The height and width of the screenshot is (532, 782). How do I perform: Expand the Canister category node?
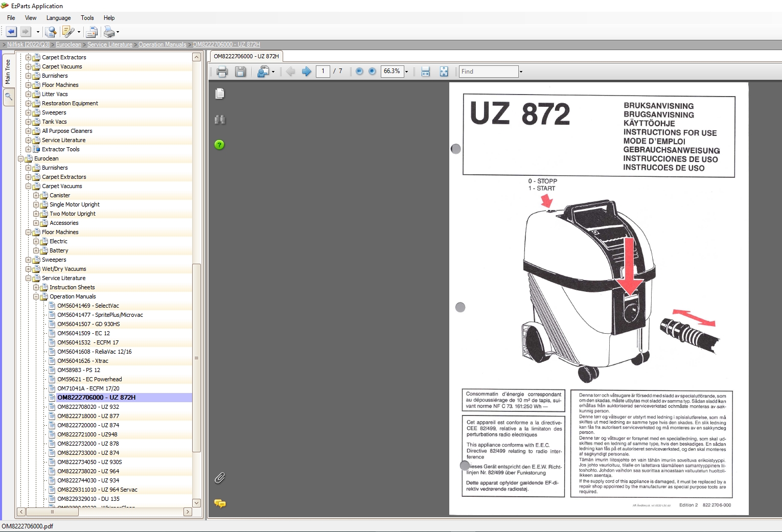point(35,195)
